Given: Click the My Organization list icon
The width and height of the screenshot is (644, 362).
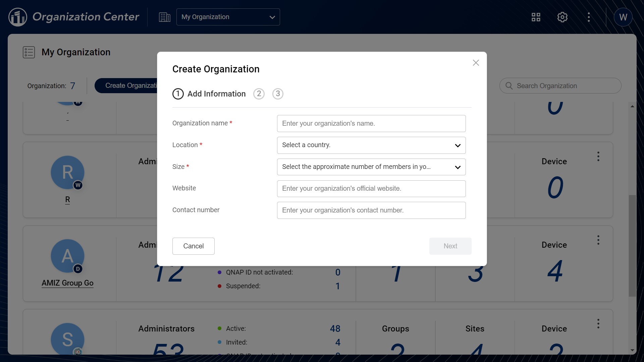Looking at the screenshot, I should click(x=29, y=52).
